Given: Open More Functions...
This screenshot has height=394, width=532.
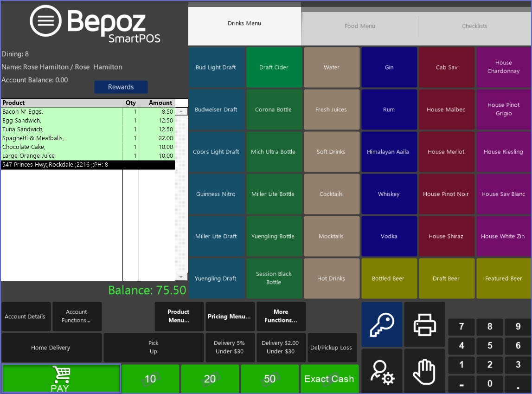Looking at the screenshot, I should (281, 316).
